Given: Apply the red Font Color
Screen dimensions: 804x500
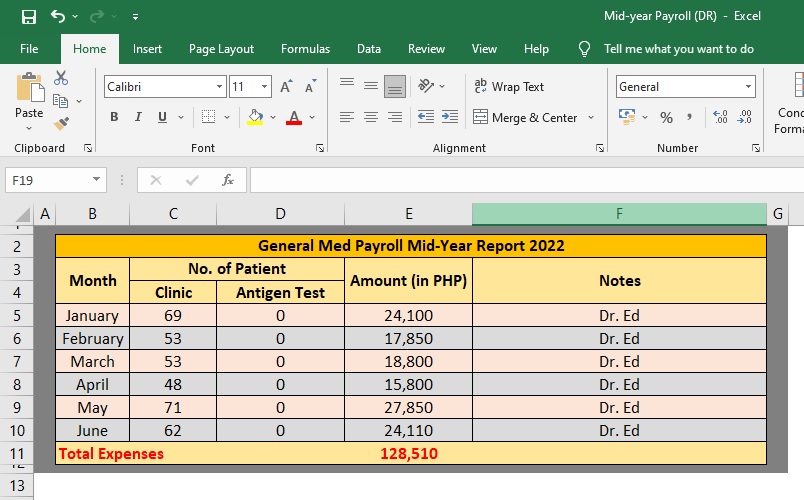Looking at the screenshot, I should point(294,117).
